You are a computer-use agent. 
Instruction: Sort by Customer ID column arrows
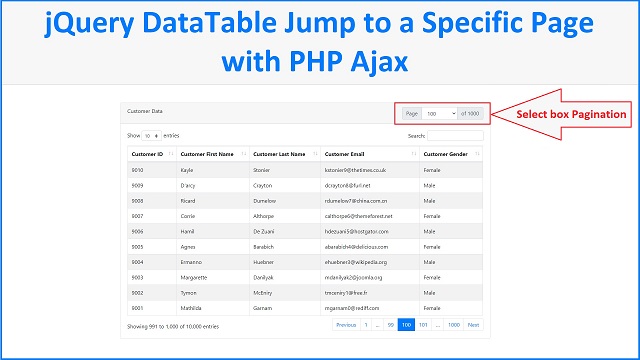pos(171,154)
